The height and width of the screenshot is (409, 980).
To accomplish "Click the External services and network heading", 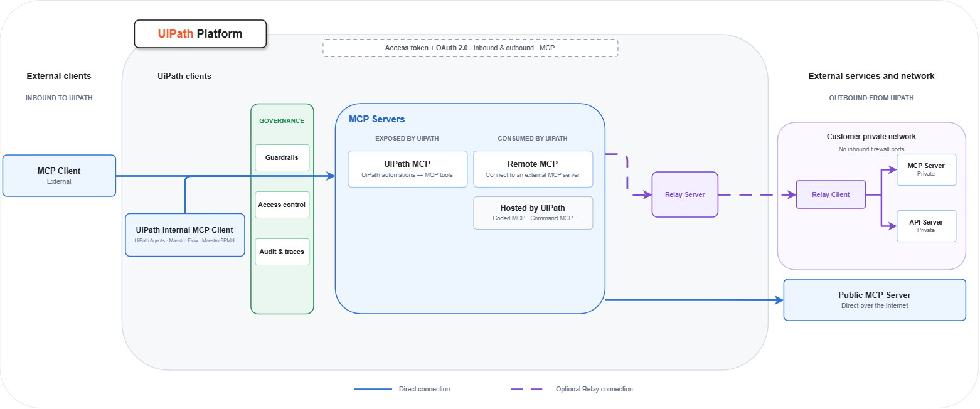I will click(x=871, y=76).
